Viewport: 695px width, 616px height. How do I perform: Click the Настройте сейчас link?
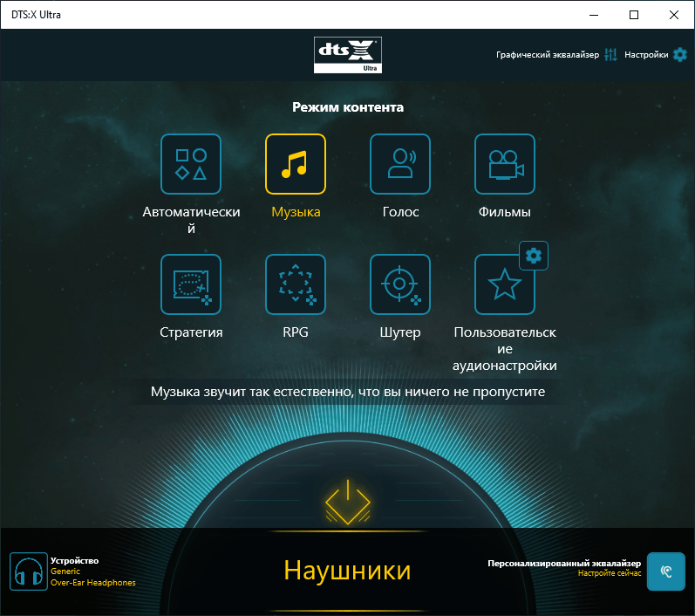(x=610, y=573)
